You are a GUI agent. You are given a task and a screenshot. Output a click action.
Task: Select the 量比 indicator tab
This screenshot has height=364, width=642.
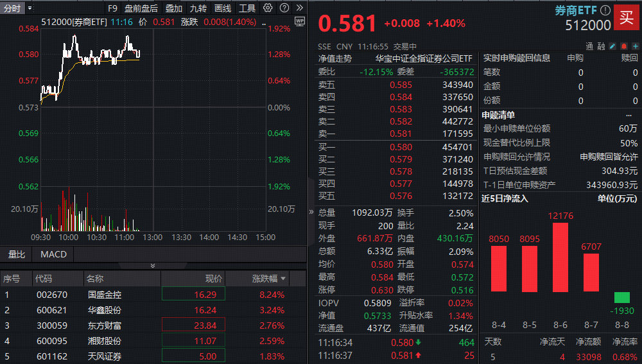16,254
